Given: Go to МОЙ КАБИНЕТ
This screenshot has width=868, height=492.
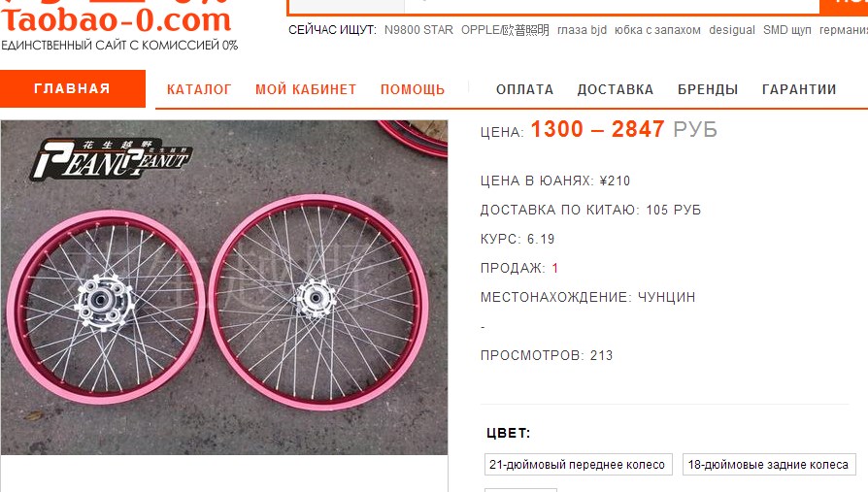Looking at the screenshot, I should (306, 89).
